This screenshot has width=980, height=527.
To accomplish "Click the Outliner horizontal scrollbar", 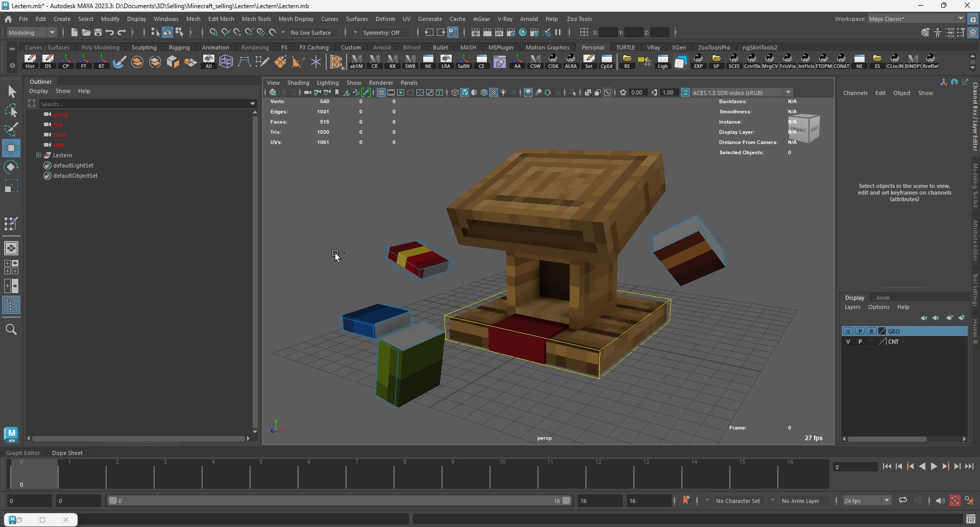I will (138, 438).
